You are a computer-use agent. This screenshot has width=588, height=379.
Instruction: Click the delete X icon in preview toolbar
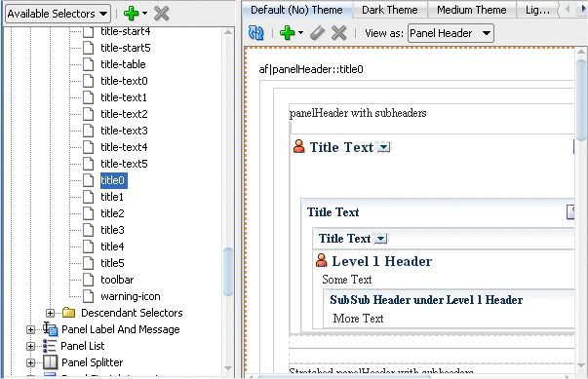[339, 33]
